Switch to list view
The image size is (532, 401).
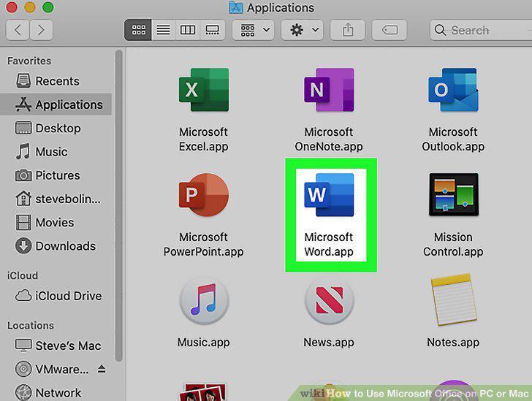tap(163, 30)
